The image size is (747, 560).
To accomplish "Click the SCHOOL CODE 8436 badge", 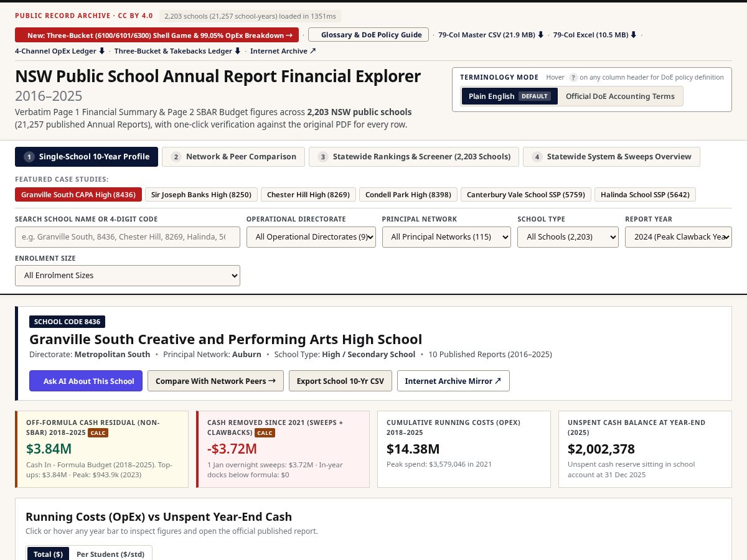I will 67,322.
